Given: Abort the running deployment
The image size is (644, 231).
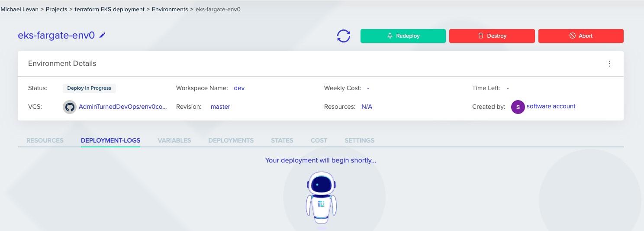Looking at the screenshot, I should [581, 36].
